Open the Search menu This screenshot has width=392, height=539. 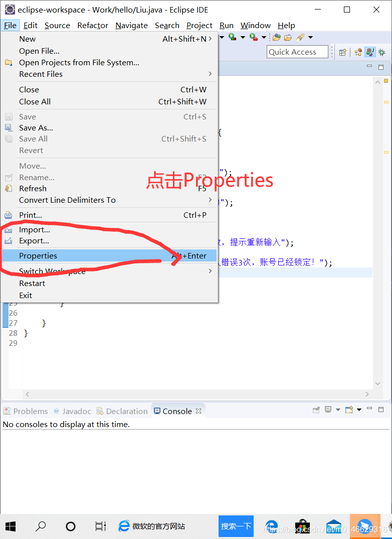pos(167,26)
